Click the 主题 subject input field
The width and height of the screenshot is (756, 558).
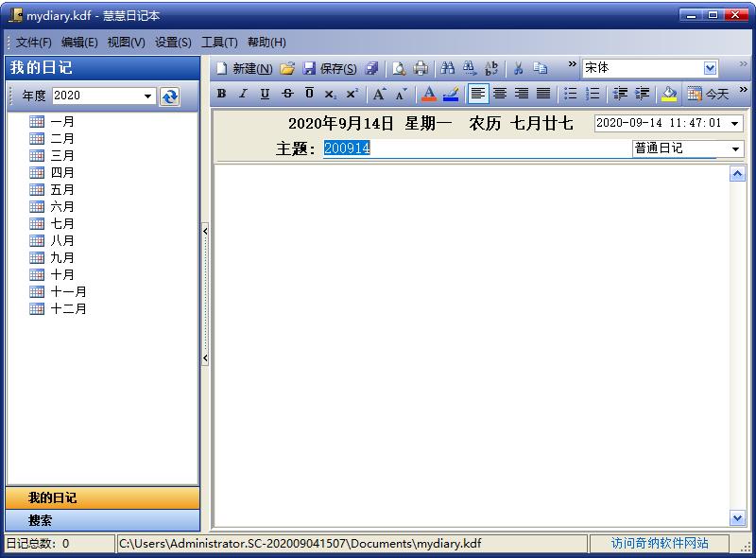(x=476, y=148)
